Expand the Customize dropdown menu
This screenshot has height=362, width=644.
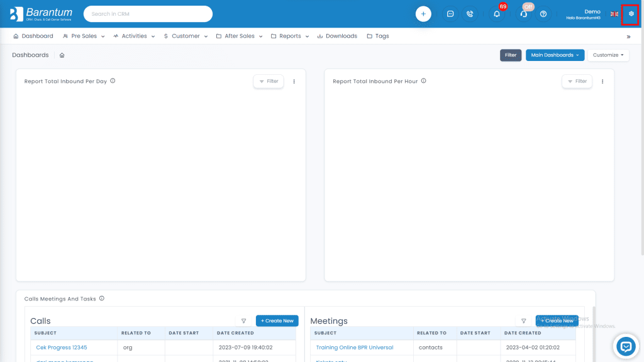tap(608, 55)
